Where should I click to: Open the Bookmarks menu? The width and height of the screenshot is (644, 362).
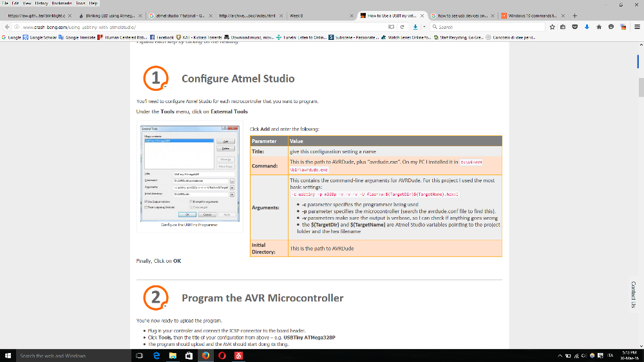[62, 3]
